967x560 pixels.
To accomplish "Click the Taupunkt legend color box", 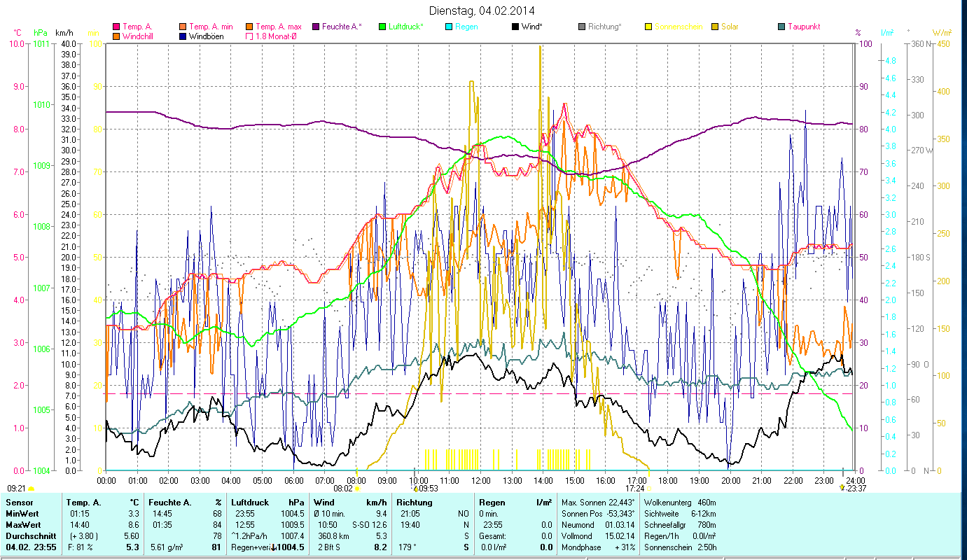I will (x=781, y=27).
